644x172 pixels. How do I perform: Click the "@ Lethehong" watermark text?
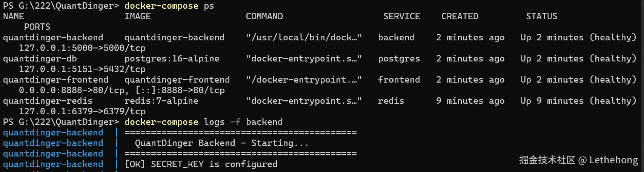click(608, 160)
